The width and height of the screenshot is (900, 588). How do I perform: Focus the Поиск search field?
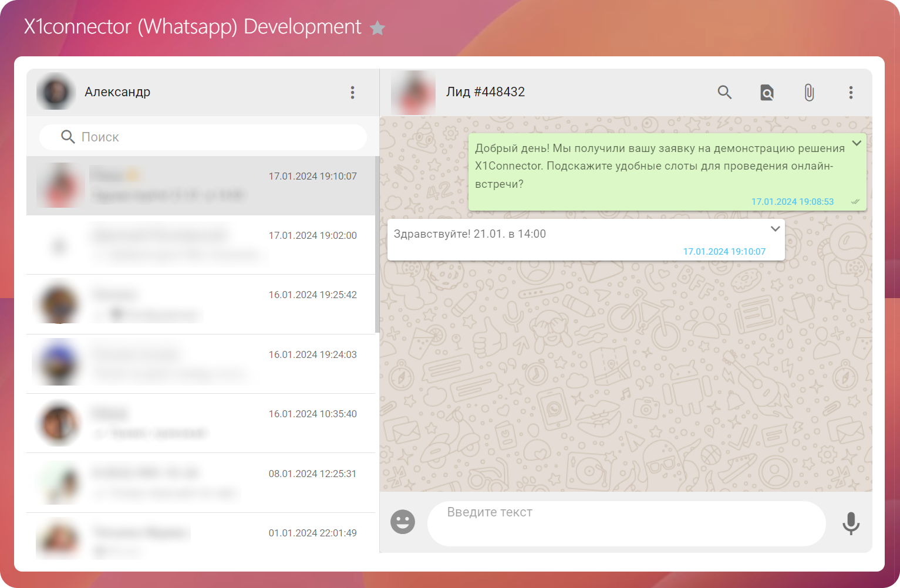click(203, 137)
